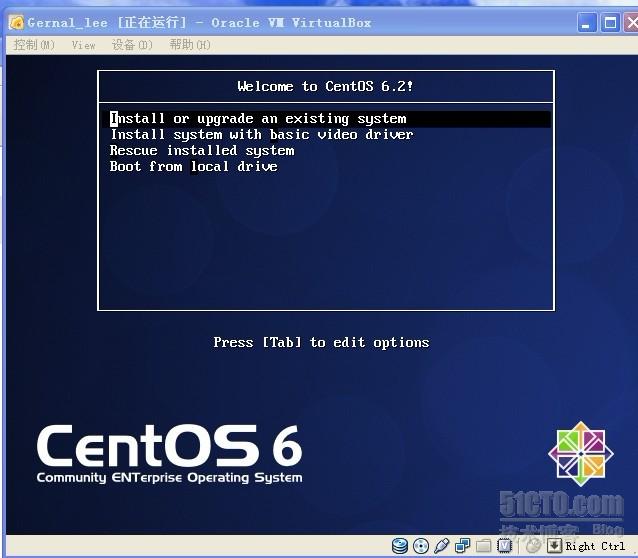Click the VirtualBox window title icon
638x558 pixels.
[x=16, y=22]
